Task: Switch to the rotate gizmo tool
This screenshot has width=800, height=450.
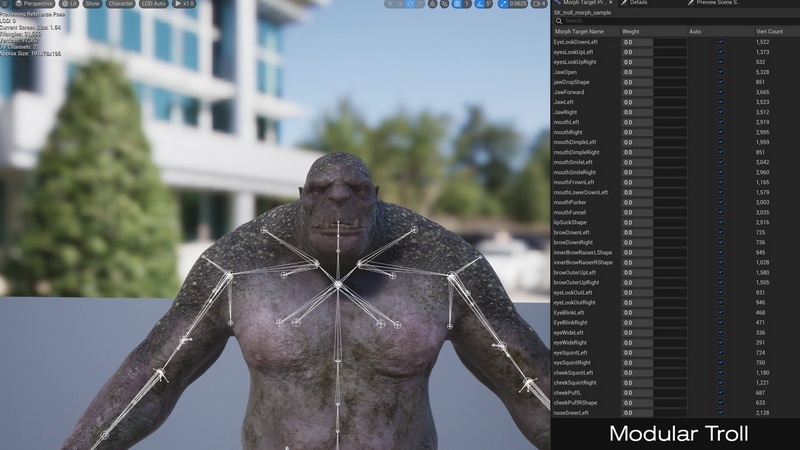Action: click(x=410, y=4)
